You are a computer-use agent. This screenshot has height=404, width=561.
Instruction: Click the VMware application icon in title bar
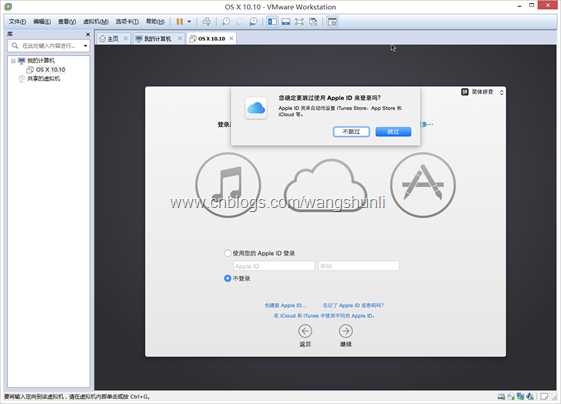(x=8, y=6)
